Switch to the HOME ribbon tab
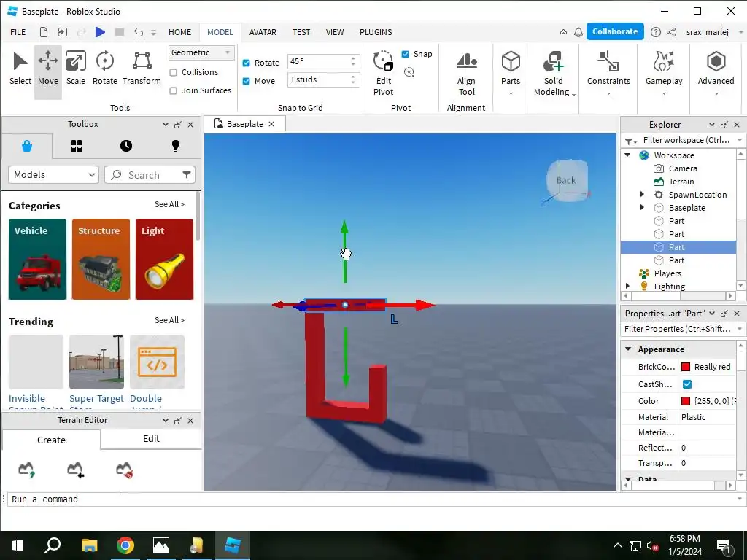This screenshot has height=560, width=747. coord(179,32)
